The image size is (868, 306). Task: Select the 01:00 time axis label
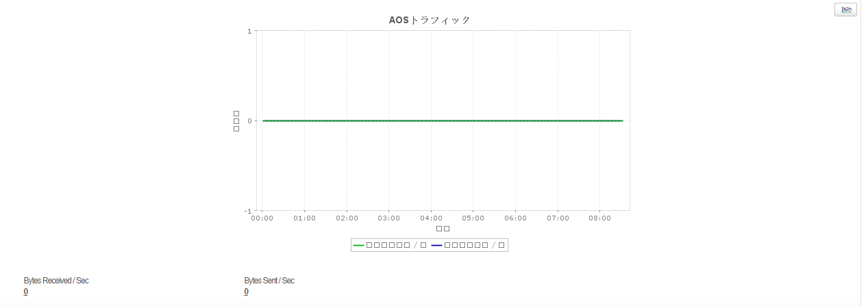[x=304, y=218]
